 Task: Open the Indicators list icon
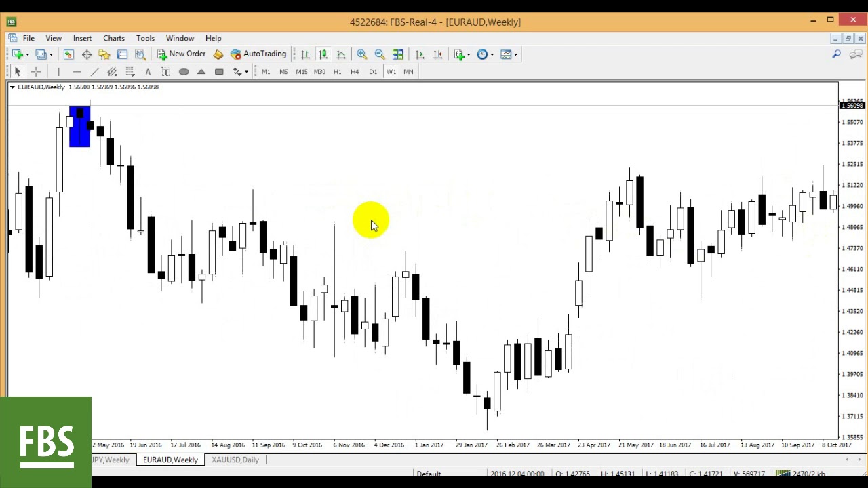pyautogui.click(x=460, y=54)
